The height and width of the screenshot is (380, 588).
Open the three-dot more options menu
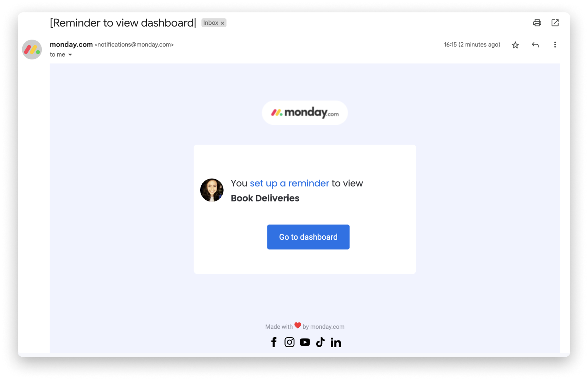pyautogui.click(x=555, y=45)
